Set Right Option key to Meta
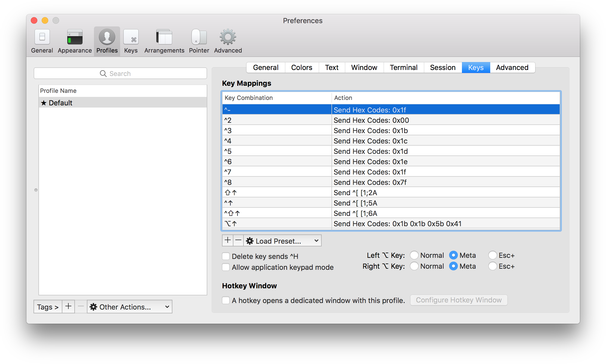Viewport: 606px width, 364px height. pyautogui.click(x=453, y=266)
